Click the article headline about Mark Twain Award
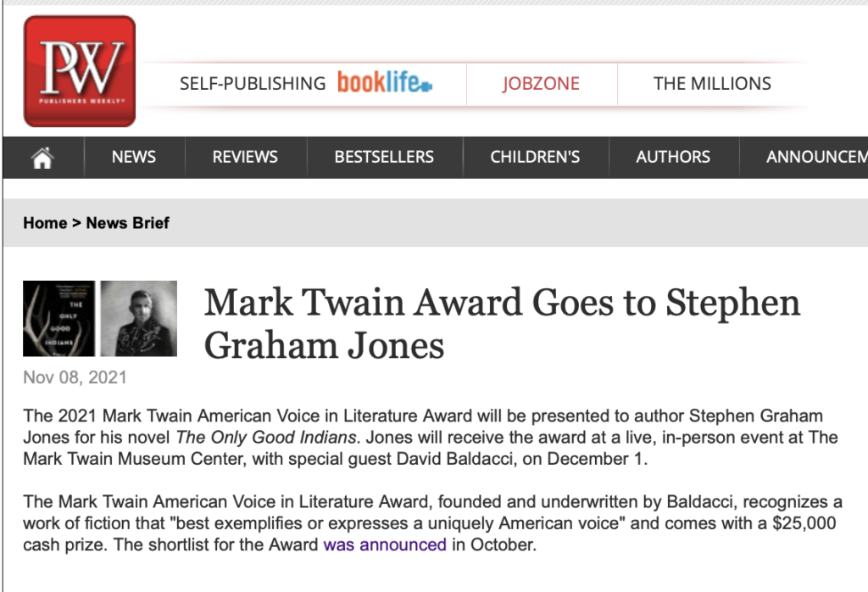Image resolution: width=868 pixels, height=592 pixels. [502, 324]
